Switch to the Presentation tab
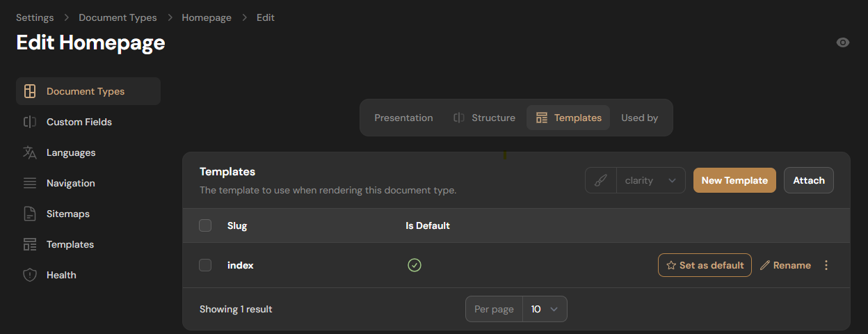Image resolution: width=868 pixels, height=334 pixels. click(403, 118)
